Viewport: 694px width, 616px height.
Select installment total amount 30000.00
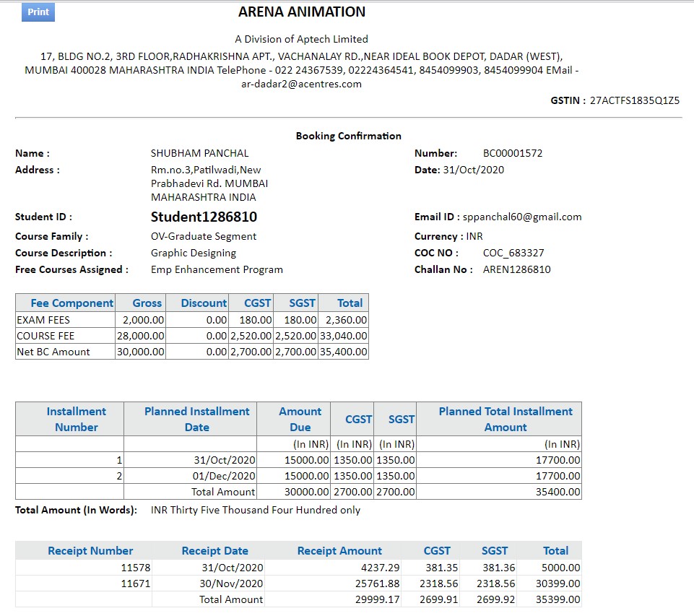(x=307, y=492)
